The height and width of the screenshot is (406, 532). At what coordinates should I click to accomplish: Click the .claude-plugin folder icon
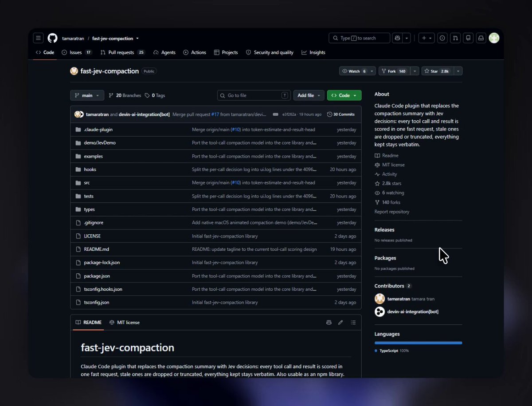coord(78,130)
